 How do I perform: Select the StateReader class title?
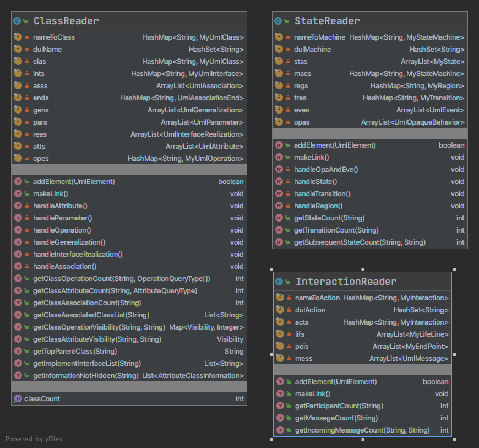(x=327, y=21)
